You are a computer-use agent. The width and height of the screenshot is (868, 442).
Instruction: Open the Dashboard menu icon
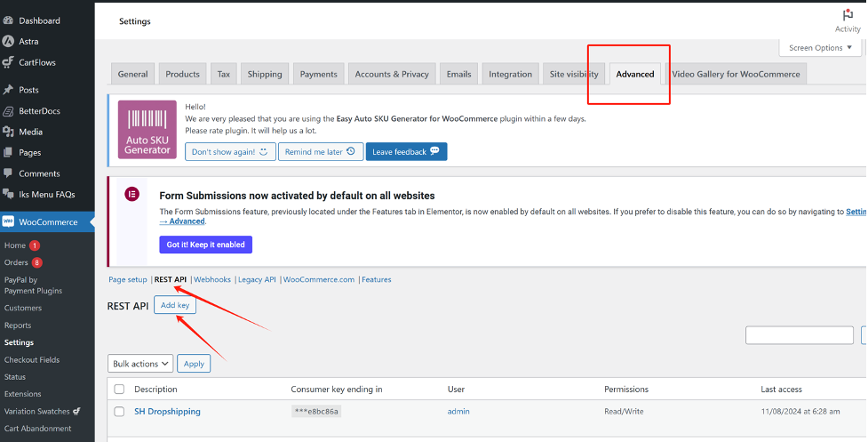(x=8, y=20)
